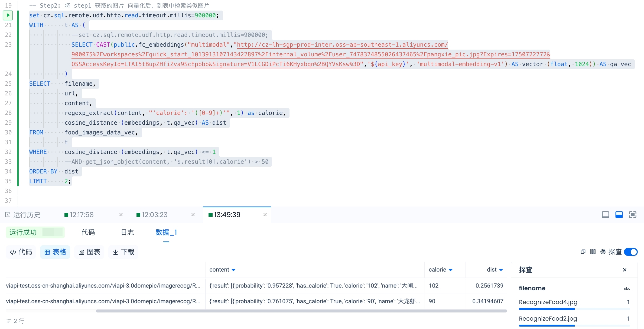The image size is (644, 329).
Task: Open column settings icon near 探查
Action: click(593, 252)
